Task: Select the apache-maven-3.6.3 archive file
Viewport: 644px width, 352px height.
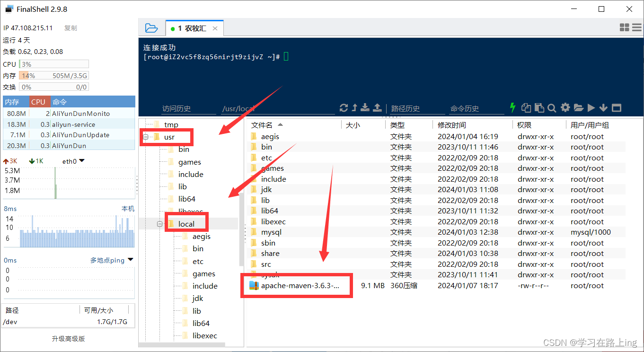Action: [x=436, y=285]
